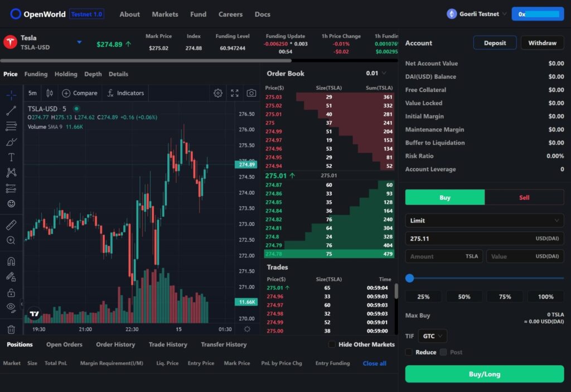Open the TIF GTC dropdown
The height and width of the screenshot is (392, 571).
(432, 336)
